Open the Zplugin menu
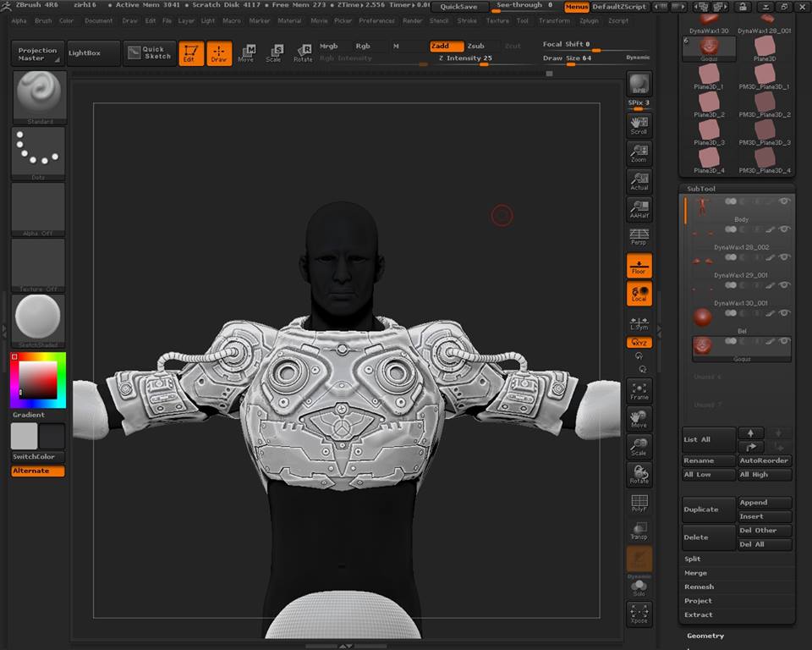The image size is (812, 650). (x=589, y=20)
